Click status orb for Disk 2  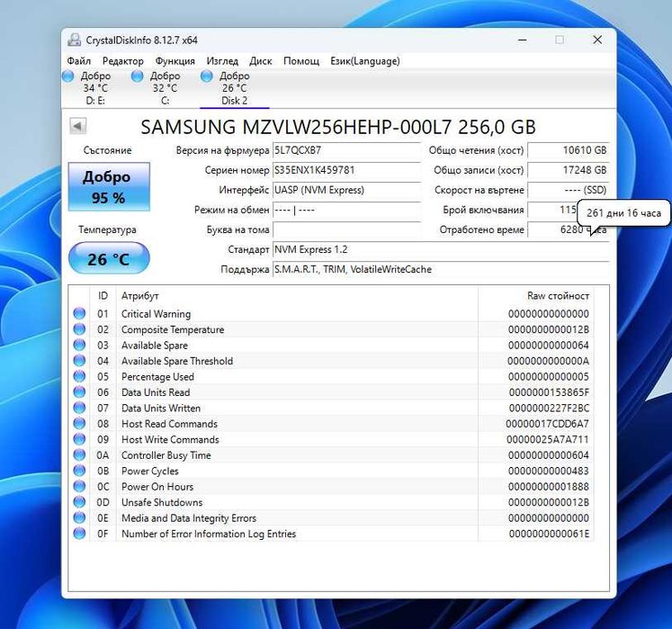coord(207,76)
